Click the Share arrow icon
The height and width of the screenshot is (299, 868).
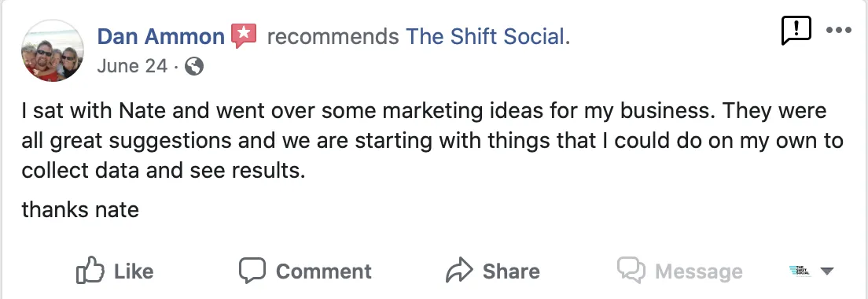459,270
